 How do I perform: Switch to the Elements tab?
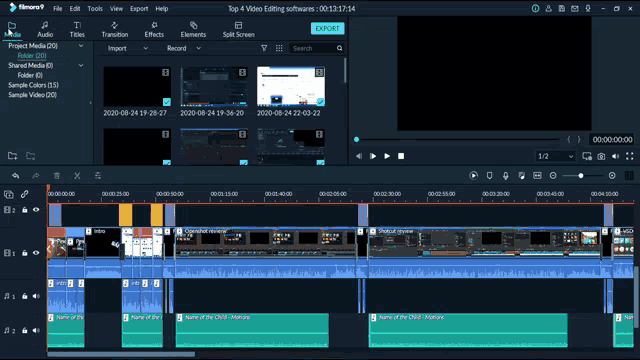coord(193,29)
